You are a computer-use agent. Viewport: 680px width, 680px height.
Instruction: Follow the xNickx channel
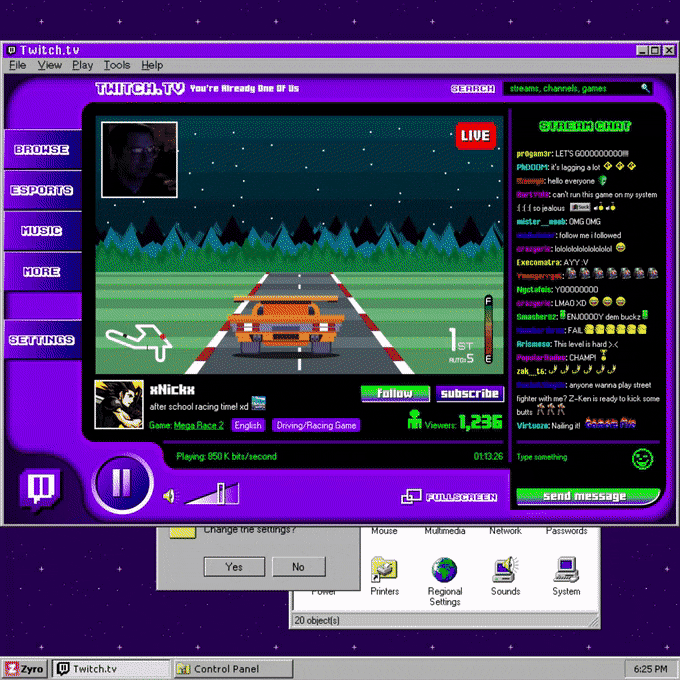tap(395, 394)
